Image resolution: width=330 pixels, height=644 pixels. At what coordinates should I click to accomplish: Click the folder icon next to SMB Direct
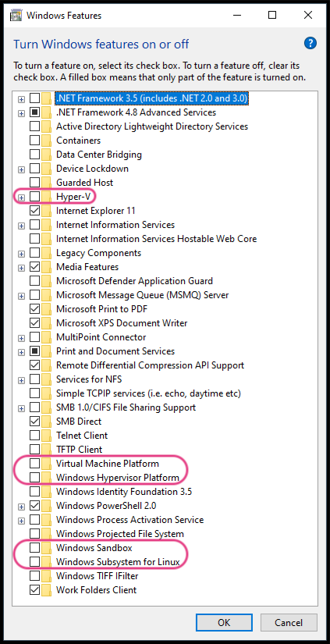47,422
